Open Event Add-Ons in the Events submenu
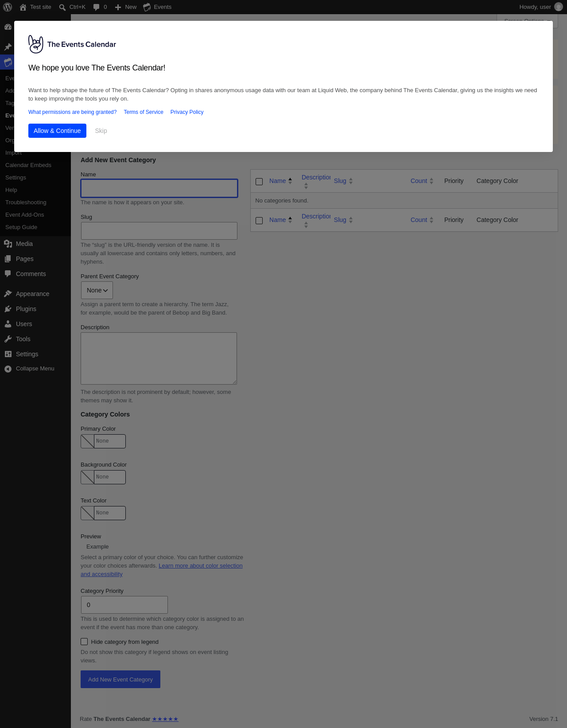 pos(25,215)
